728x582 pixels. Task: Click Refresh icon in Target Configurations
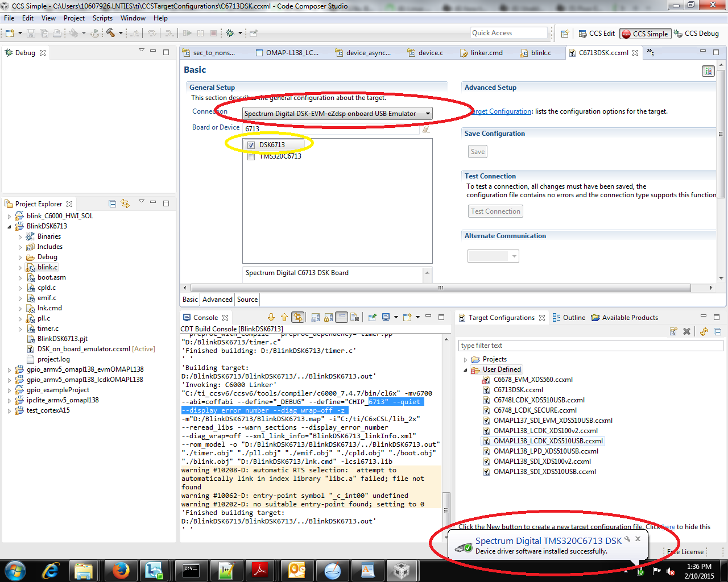pos(704,331)
